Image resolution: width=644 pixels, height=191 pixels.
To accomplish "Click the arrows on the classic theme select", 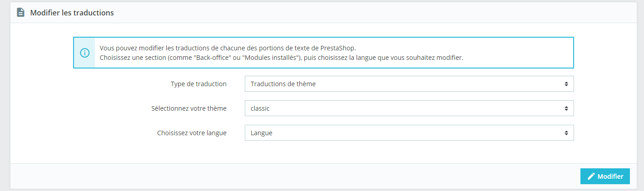I will [566, 108].
